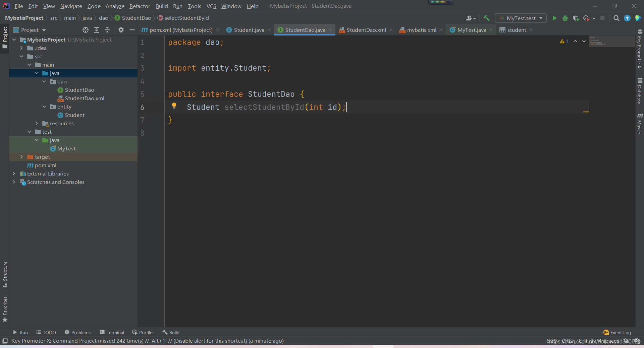
Task: Open the Problems tool window
Action: click(x=77, y=333)
